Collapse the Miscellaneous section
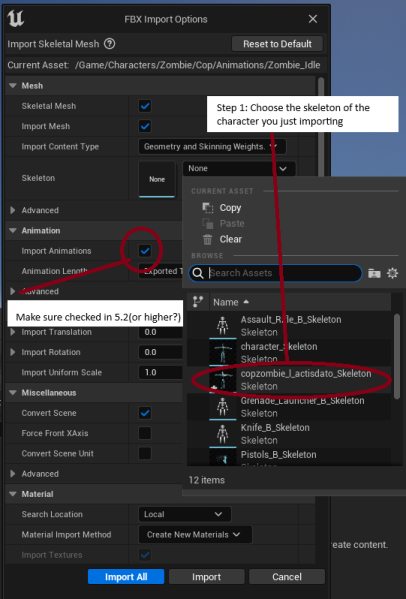Image resolution: width=406 pixels, height=599 pixels. [13, 393]
